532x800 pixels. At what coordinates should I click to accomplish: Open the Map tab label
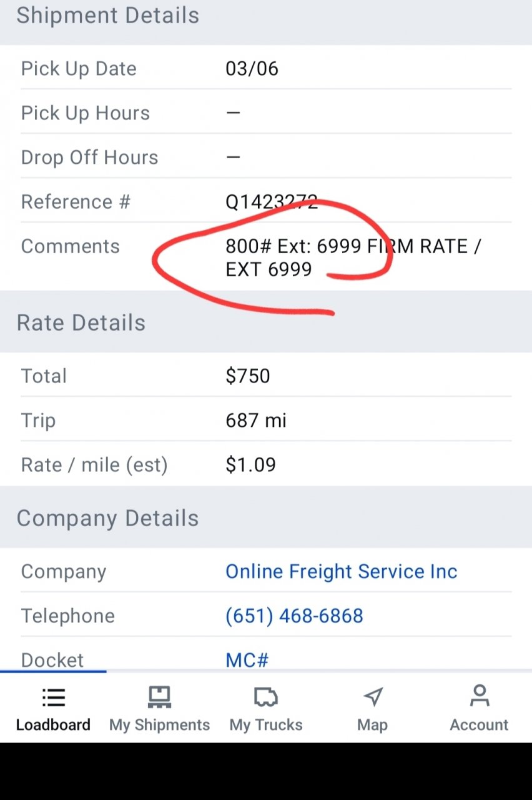[x=373, y=725]
